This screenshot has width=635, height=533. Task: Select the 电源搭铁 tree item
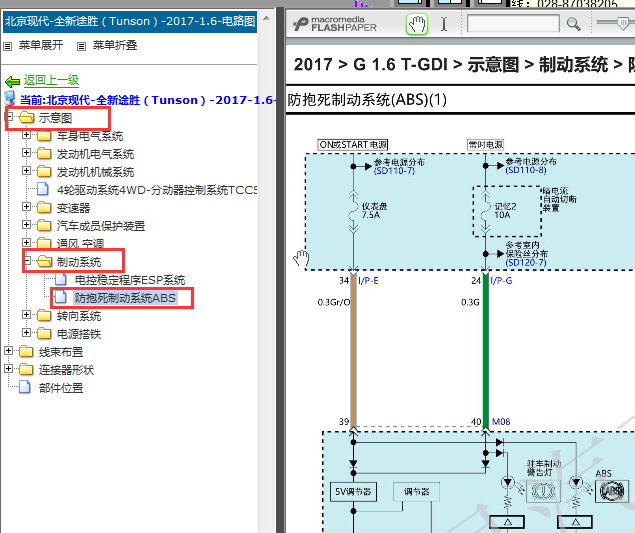[x=79, y=334]
